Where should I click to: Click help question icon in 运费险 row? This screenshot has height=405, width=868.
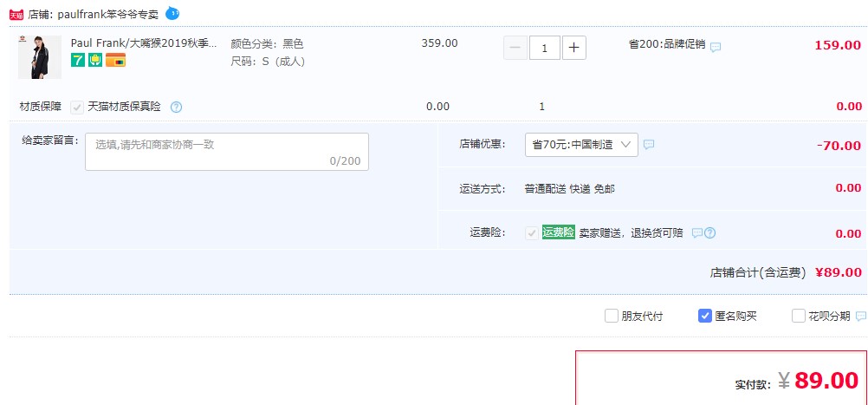709,232
